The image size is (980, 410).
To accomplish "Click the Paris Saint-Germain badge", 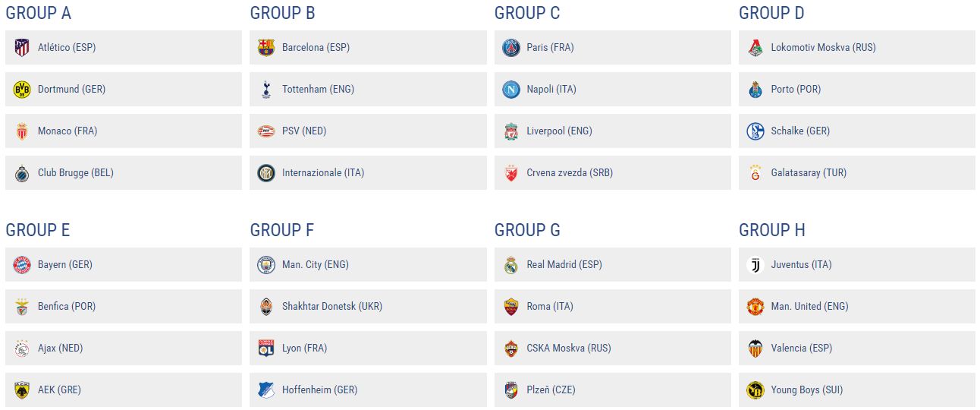I will click(x=510, y=48).
